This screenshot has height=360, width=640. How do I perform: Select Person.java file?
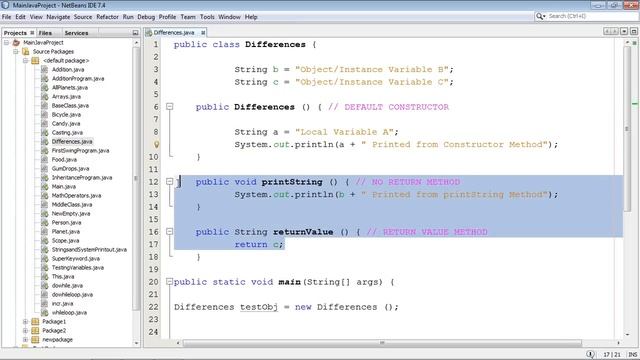66,222
